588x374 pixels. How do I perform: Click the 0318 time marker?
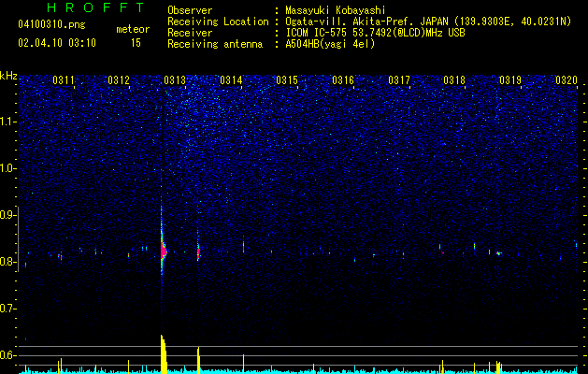click(x=454, y=79)
